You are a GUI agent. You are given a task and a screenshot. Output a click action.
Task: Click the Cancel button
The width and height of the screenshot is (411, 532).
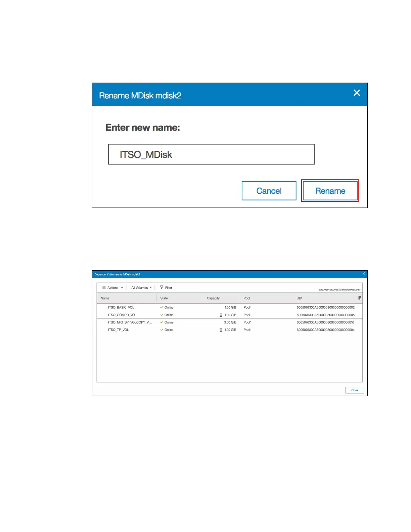click(269, 191)
